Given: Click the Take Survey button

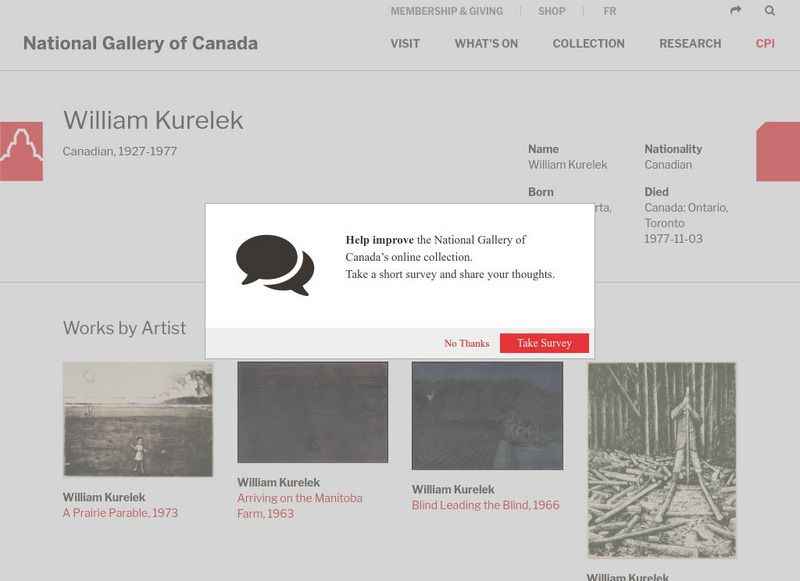Looking at the screenshot, I should 544,343.
